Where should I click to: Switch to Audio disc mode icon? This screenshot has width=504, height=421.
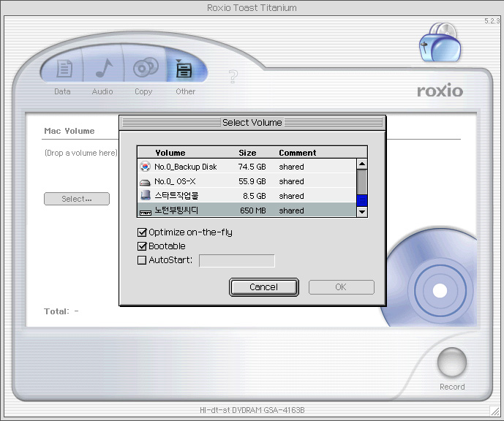pos(102,69)
